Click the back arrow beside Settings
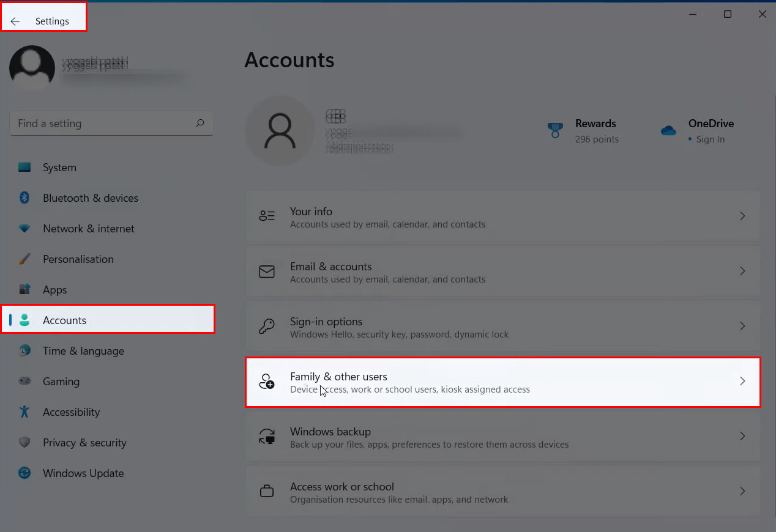The height and width of the screenshot is (532, 776). click(x=15, y=21)
